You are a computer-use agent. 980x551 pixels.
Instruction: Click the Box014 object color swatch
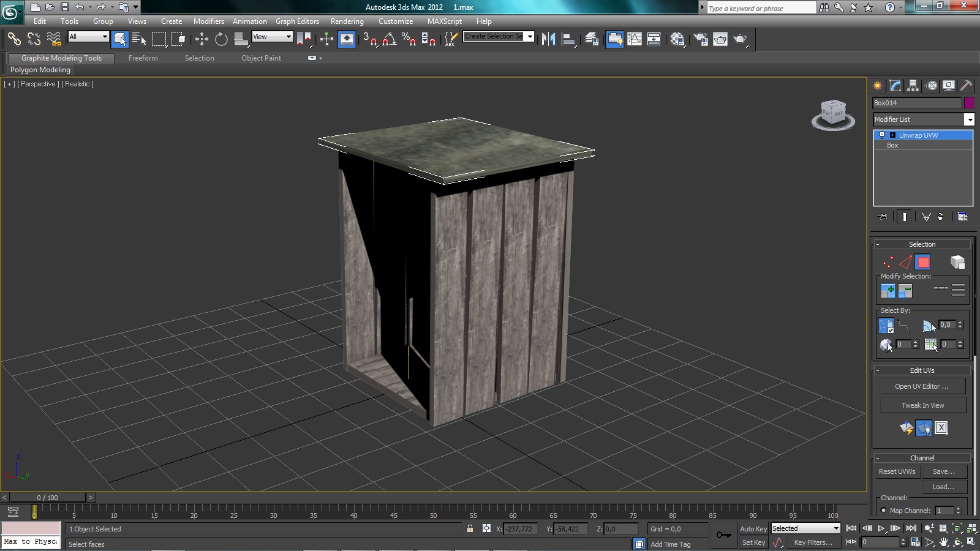pyautogui.click(x=969, y=103)
